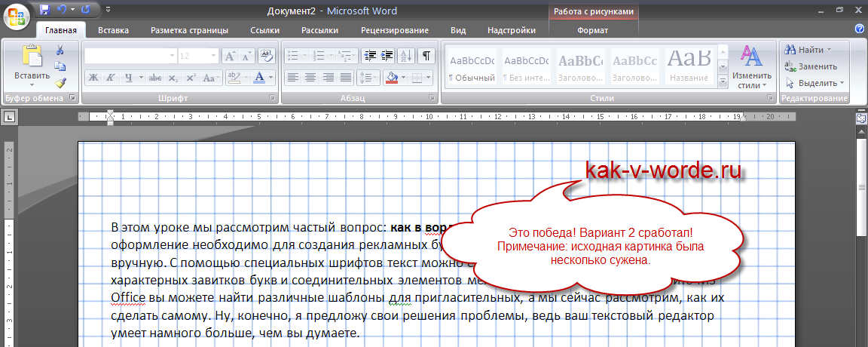Open the Clipboard pane dialog launcher

tap(72, 97)
